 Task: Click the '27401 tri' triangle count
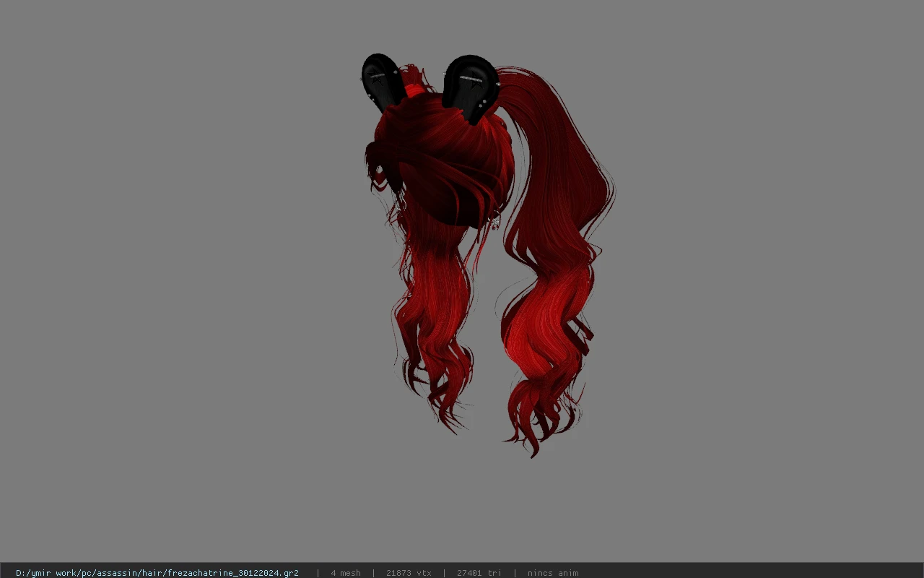click(479, 573)
